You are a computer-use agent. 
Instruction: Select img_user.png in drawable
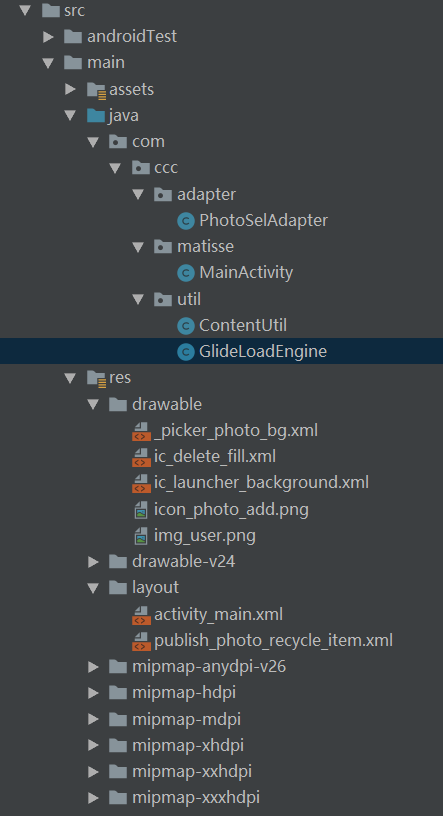click(x=205, y=535)
